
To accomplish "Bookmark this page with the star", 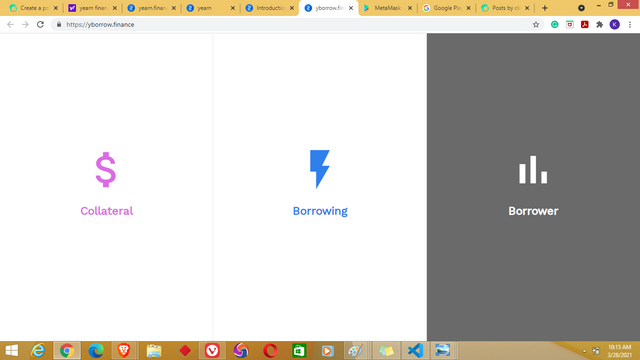I will 536,24.
